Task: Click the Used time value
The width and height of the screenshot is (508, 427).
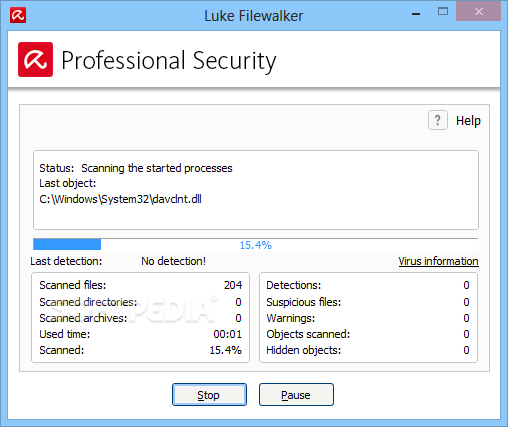Action: point(228,334)
